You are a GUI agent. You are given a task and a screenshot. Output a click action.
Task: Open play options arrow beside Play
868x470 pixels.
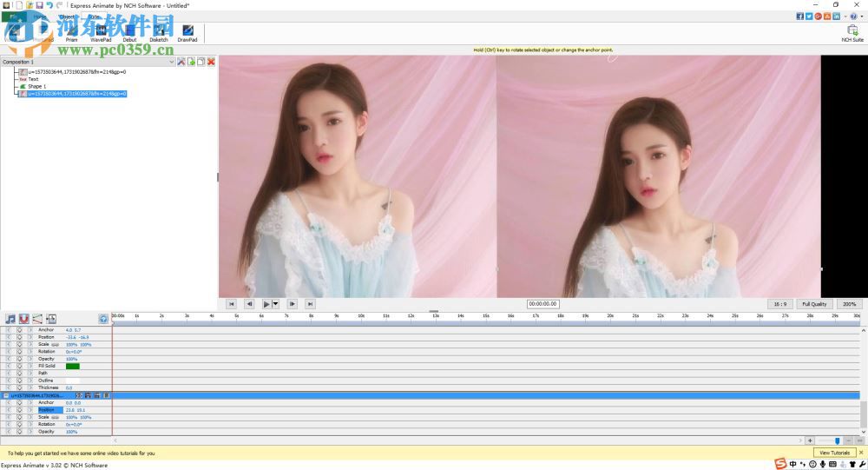pyautogui.click(x=275, y=304)
